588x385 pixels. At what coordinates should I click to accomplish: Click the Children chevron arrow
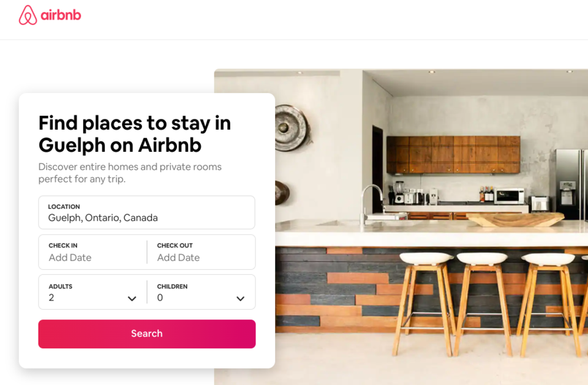click(x=240, y=299)
